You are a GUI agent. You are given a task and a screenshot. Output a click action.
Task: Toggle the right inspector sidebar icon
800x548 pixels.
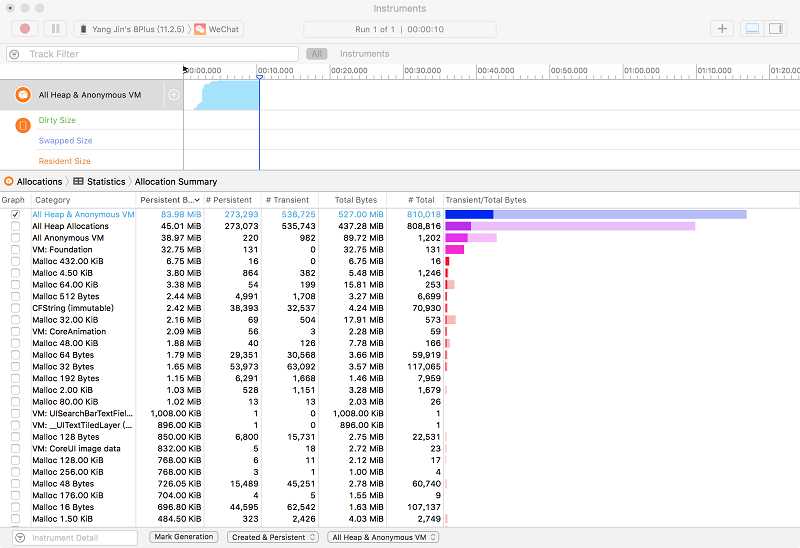pyautogui.click(x=776, y=29)
